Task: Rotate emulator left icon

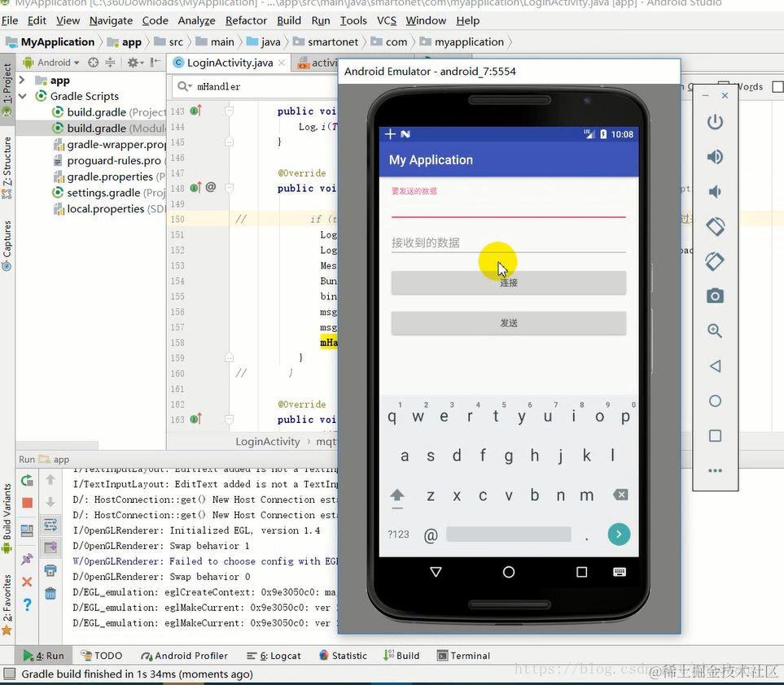Action: 715,226
